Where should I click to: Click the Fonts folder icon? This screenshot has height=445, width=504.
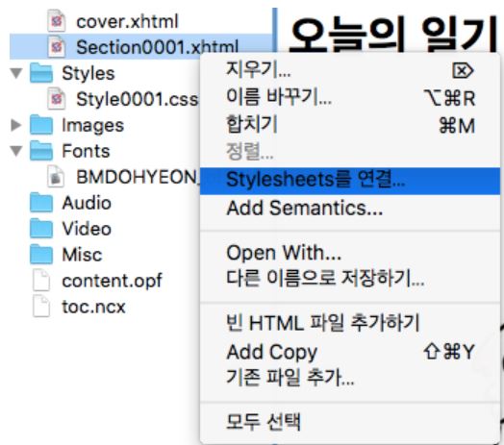click(41, 150)
